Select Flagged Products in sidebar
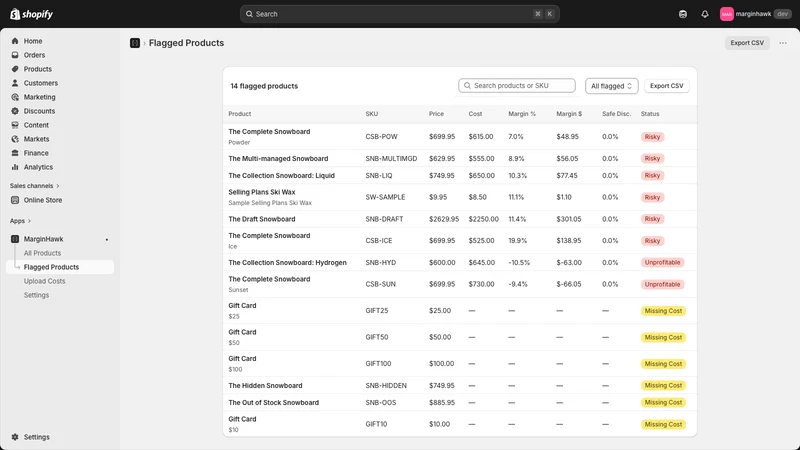Image resolution: width=800 pixels, height=450 pixels. (x=60, y=267)
